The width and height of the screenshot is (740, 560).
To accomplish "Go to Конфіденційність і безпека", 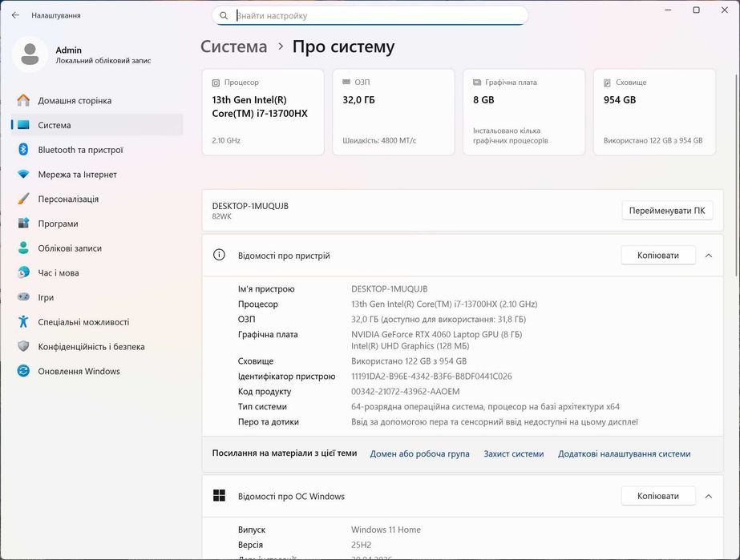I will pyautogui.click(x=97, y=346).
